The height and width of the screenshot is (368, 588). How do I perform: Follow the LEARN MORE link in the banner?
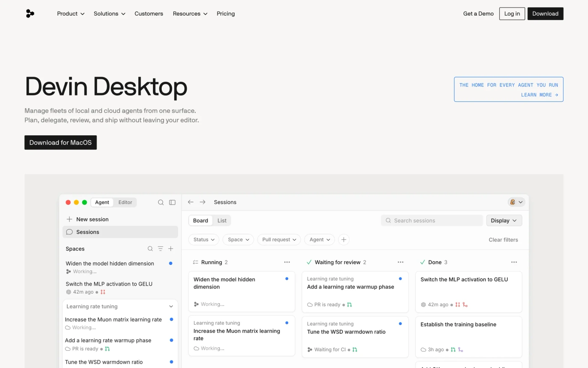(x=540, y=95)
